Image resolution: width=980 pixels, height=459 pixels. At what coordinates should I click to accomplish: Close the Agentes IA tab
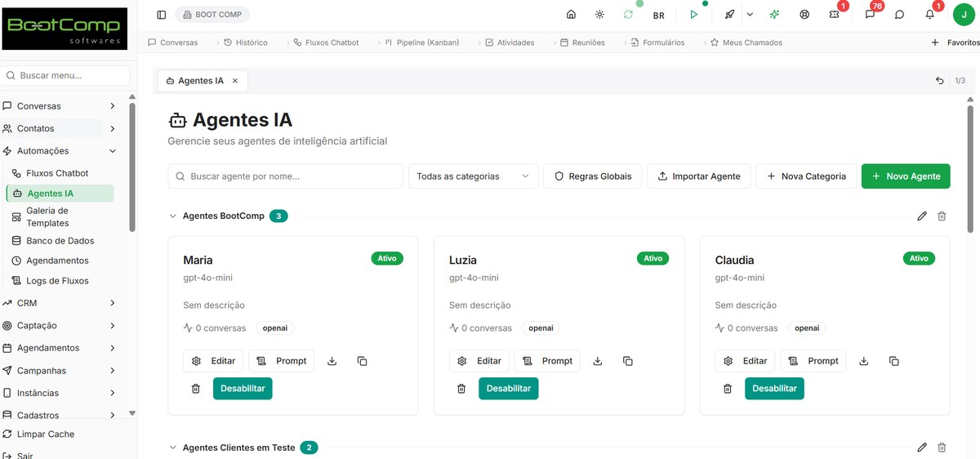coord(235,81)
